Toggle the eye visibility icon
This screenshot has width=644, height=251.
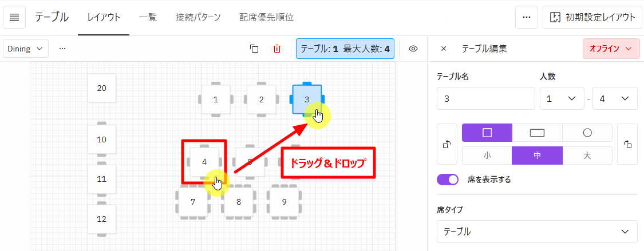[x=414, y=49]
